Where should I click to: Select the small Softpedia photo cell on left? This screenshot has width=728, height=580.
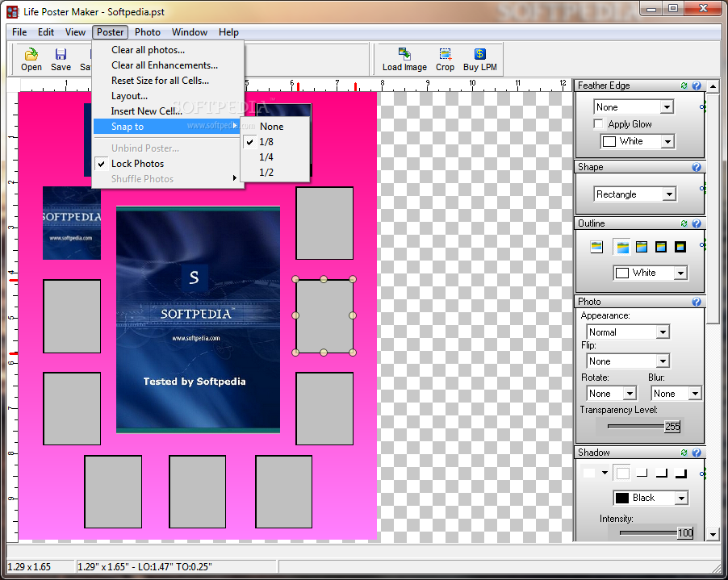coord(72,223)
